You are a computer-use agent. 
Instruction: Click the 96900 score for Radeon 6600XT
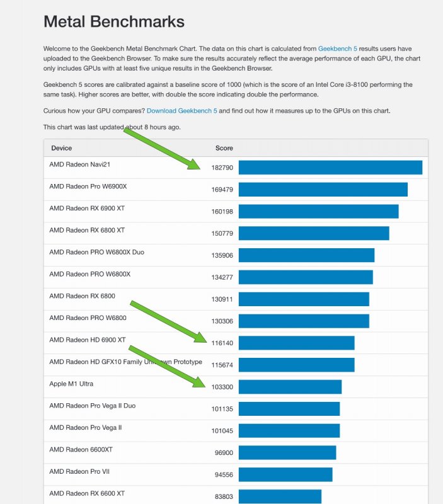(224, 453)
